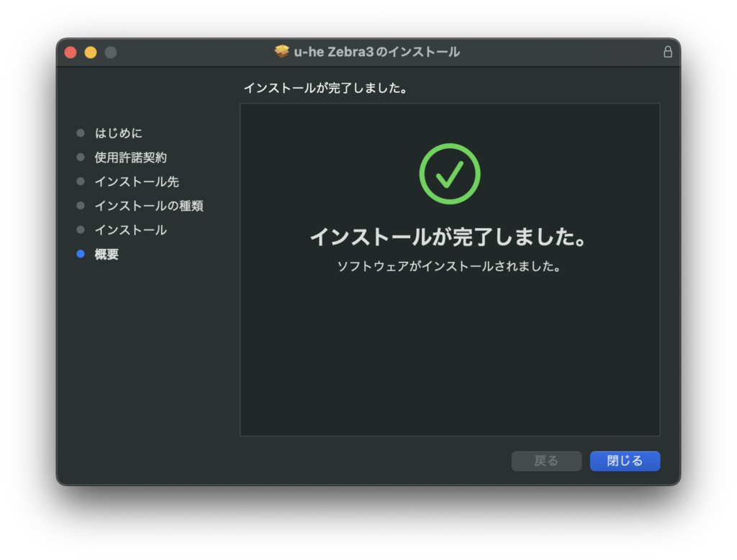This screenshot has height=560, width=737.
Task: Click the package box icon beside window title
Action: coord(282,52)
